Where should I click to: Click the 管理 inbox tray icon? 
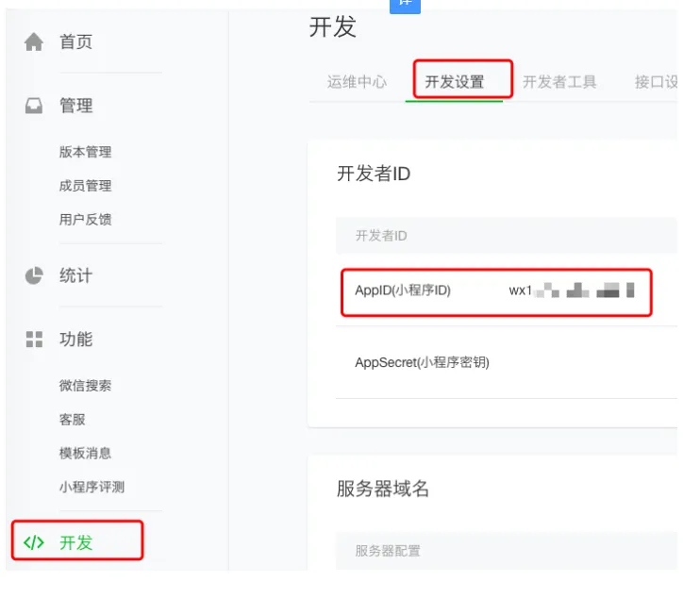(x=34, y=106)
